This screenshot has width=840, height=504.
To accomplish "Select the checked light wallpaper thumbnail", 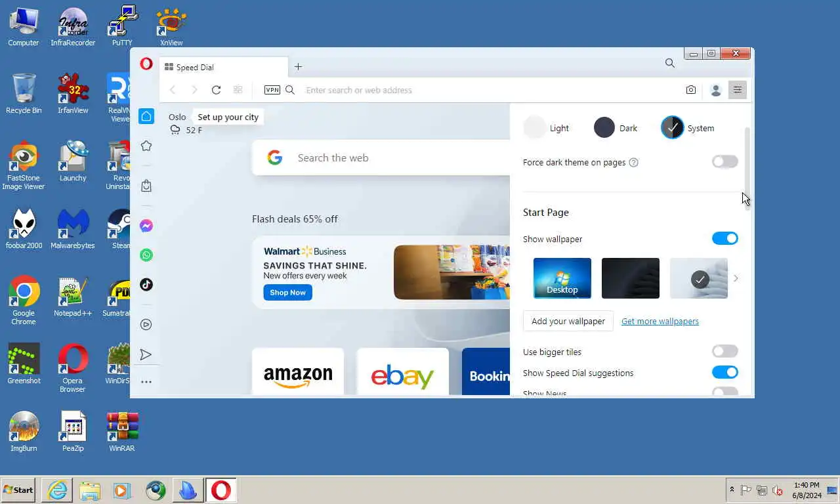I will pos(699,278).
